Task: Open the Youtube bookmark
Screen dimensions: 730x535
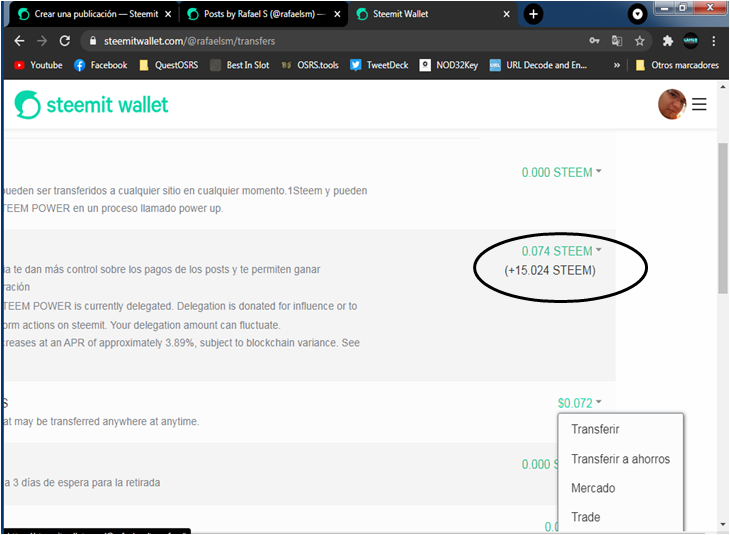Action: [38, 65]
